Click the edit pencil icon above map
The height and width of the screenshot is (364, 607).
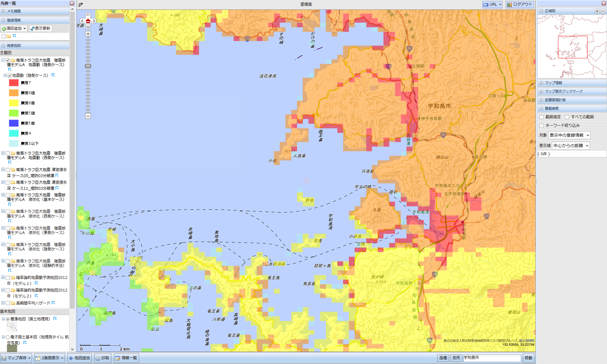click(81, 4)
